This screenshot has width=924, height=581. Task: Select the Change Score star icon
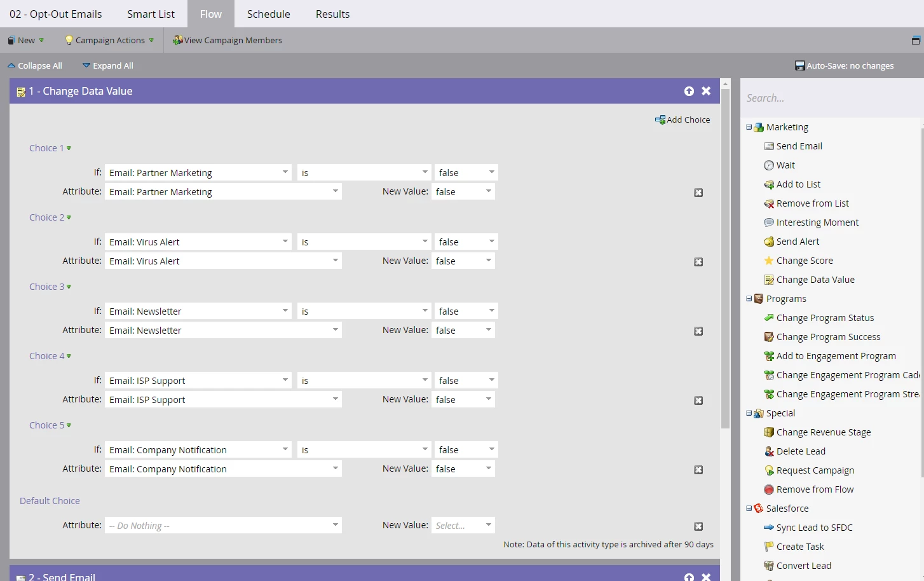768,261
